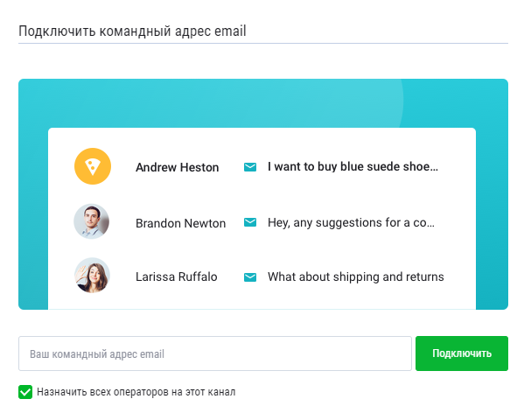The height and width of the screenshot is (420, 524).
Task: Uncheck the "Назначить всех операторов" checkbox
Action: pyautogui.click(x=25, y=392)
